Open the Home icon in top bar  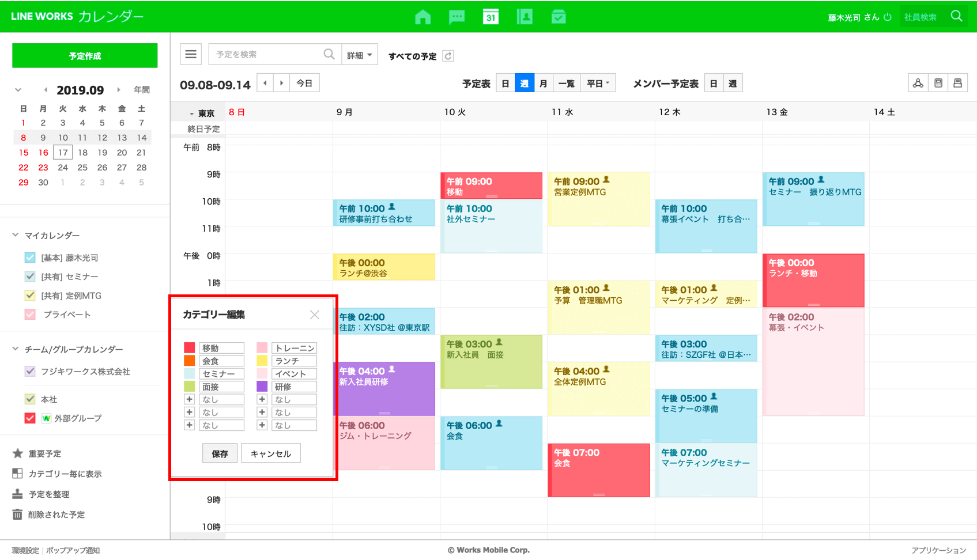pyautogui.click(x=423, y=17)
